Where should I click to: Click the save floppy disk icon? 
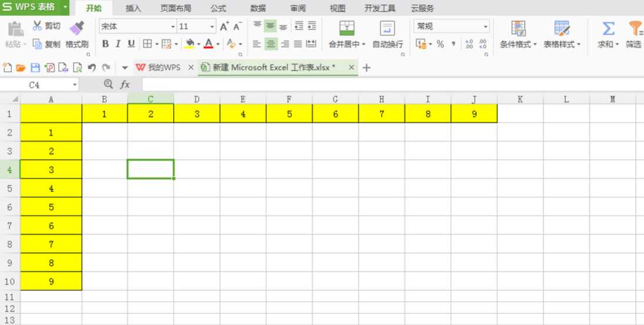tap(35, 68)
